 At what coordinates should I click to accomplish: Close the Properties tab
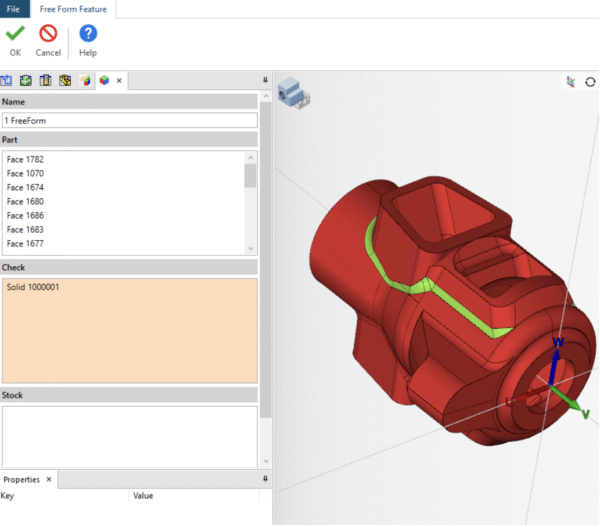point(49,480)
